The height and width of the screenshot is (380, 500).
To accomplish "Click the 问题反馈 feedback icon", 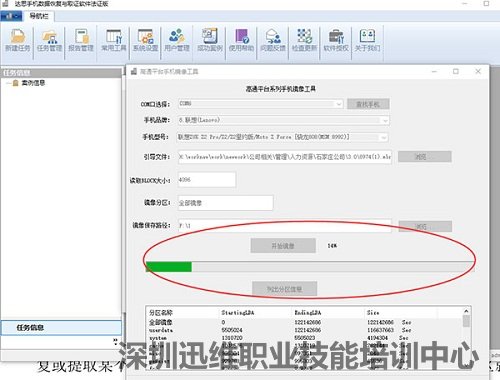I will (273, 41).
